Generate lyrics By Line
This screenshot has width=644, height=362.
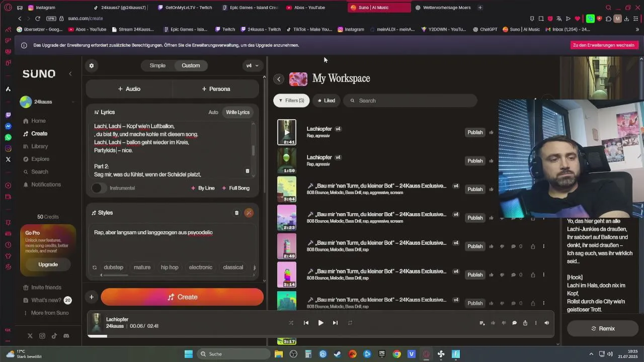pos(203,188)
